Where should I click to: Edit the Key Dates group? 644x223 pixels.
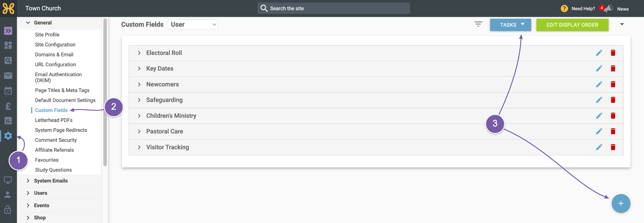tap(599, 68)
